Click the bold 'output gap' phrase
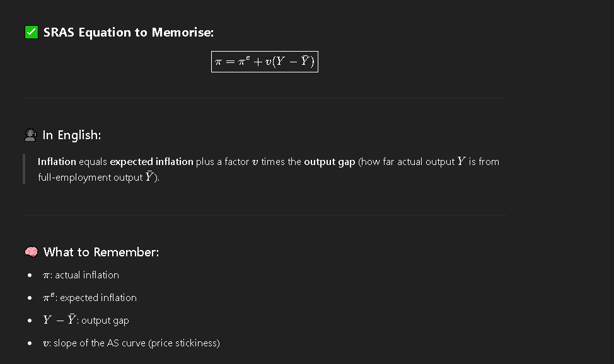The width and height of the screenshot is (614, 364). 329,162
